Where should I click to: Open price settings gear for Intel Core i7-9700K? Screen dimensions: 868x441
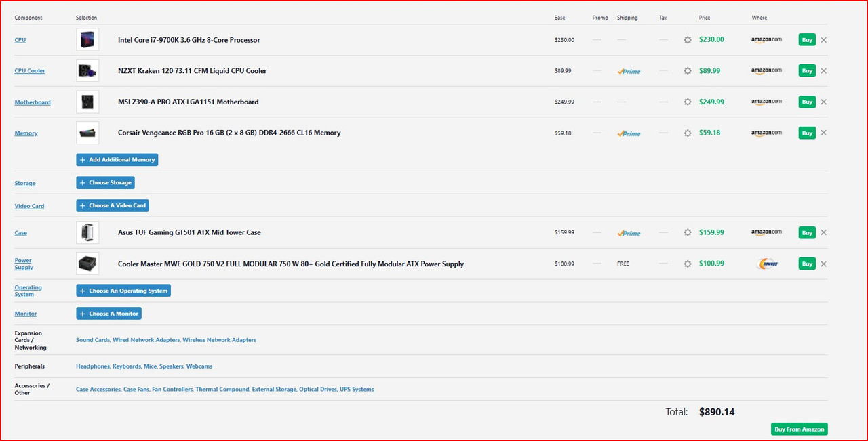[x=688, y=40]
